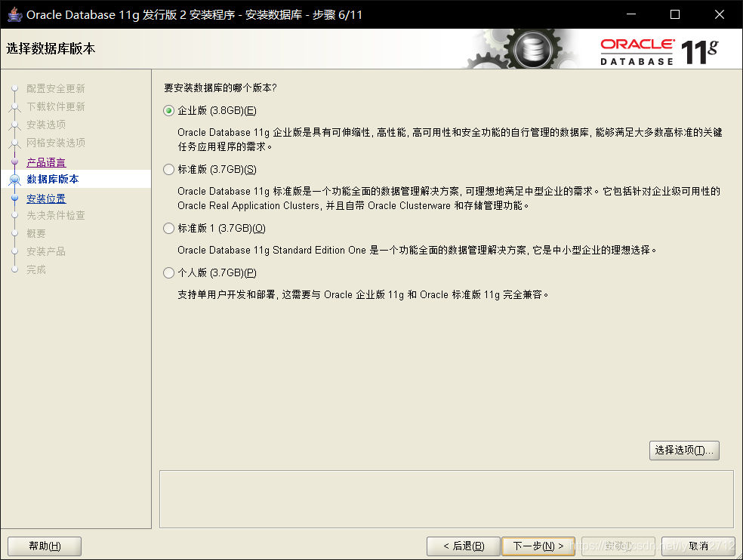743x560 pixels.
Task: Click the 先决条件检查 step label
Action: click(55, 216)
